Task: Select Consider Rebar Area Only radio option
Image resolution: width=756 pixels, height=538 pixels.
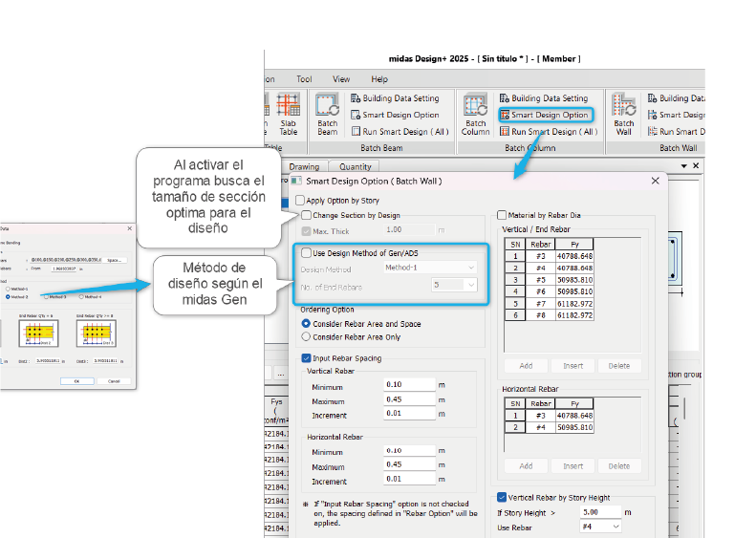Action: pyautogui.click(x=307, y=337)
